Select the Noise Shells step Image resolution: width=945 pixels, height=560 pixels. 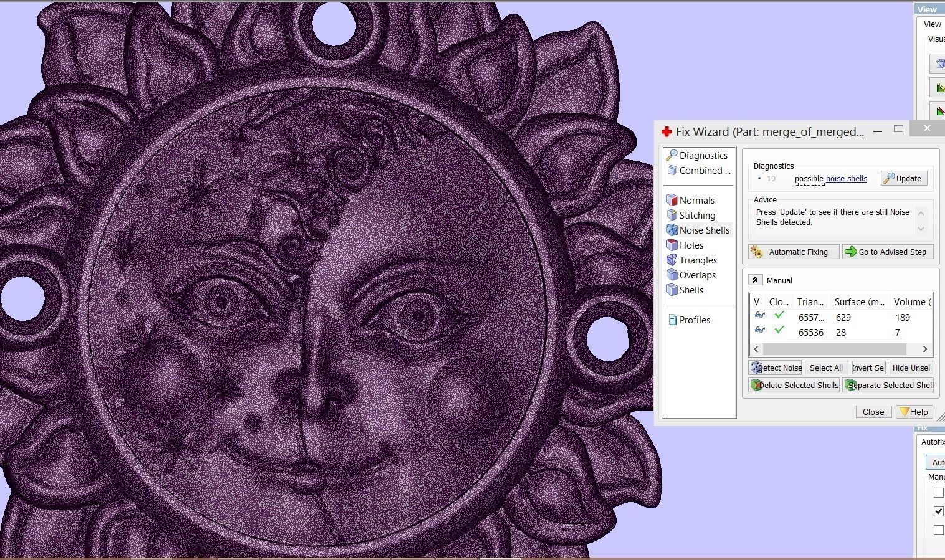click(698, 230)
